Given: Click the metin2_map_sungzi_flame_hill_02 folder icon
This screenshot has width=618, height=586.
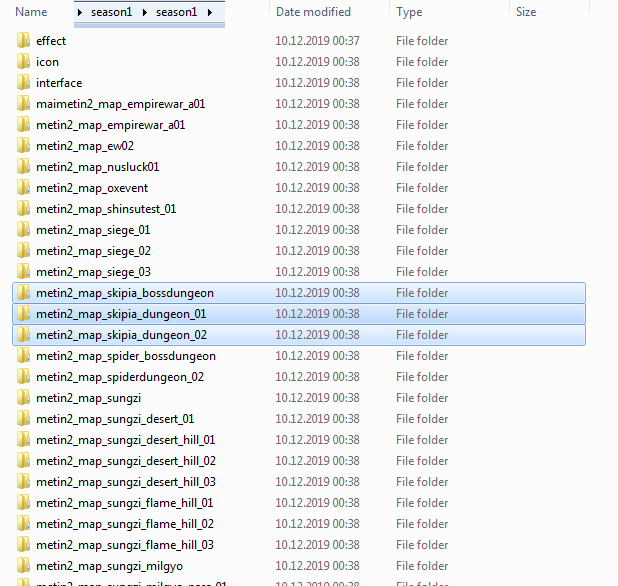Looking at the screenshot, I should pos(23,524).
